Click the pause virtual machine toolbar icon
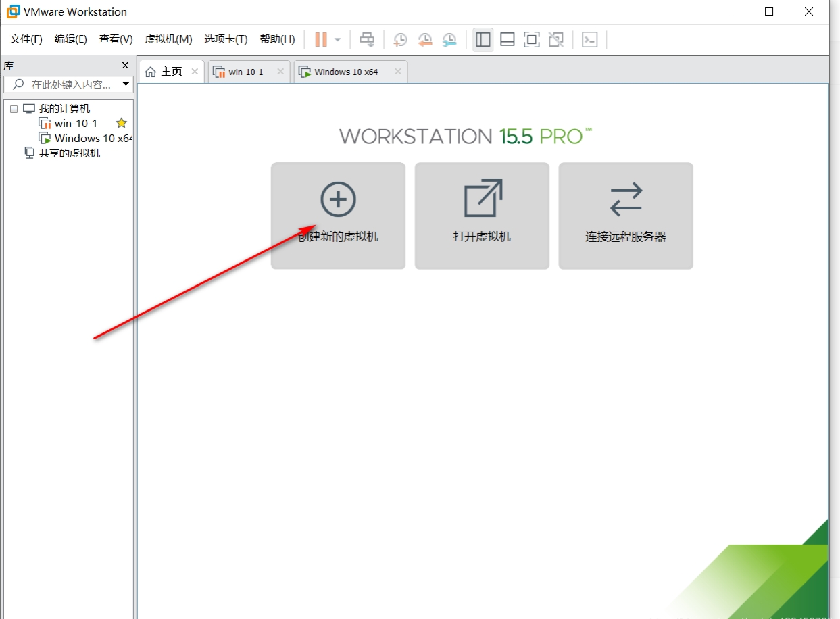The image size is (840, 619). click(321, 39)
